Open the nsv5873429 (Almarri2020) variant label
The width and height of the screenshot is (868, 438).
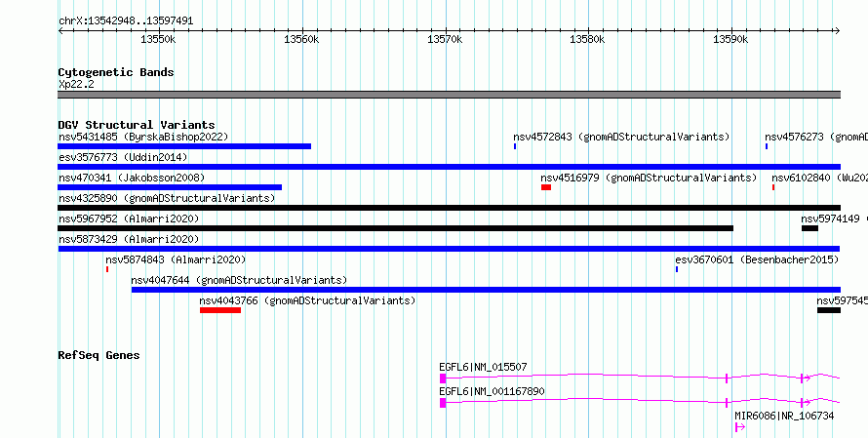tap(129, 239)
